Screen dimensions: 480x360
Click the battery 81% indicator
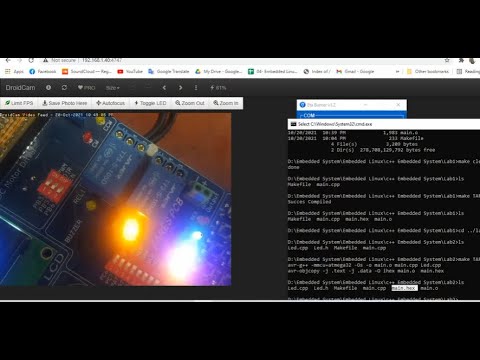coord(218,88)
